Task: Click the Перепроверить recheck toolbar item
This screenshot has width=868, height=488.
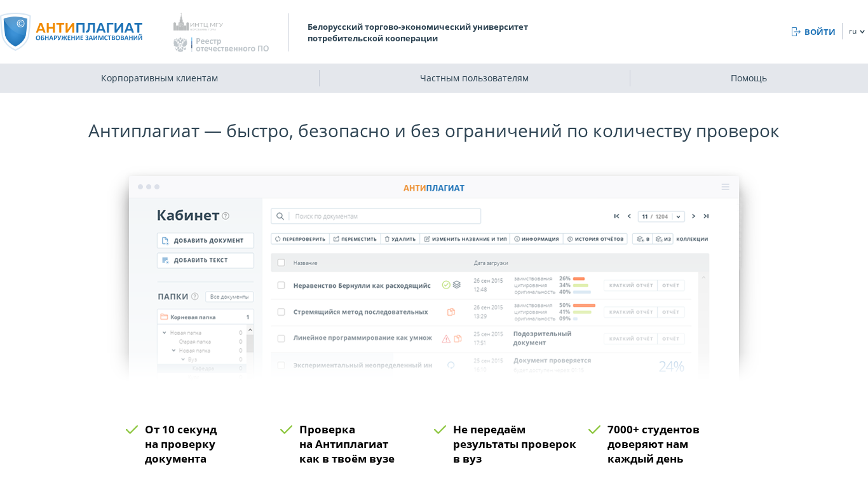Action: (301, 239)
